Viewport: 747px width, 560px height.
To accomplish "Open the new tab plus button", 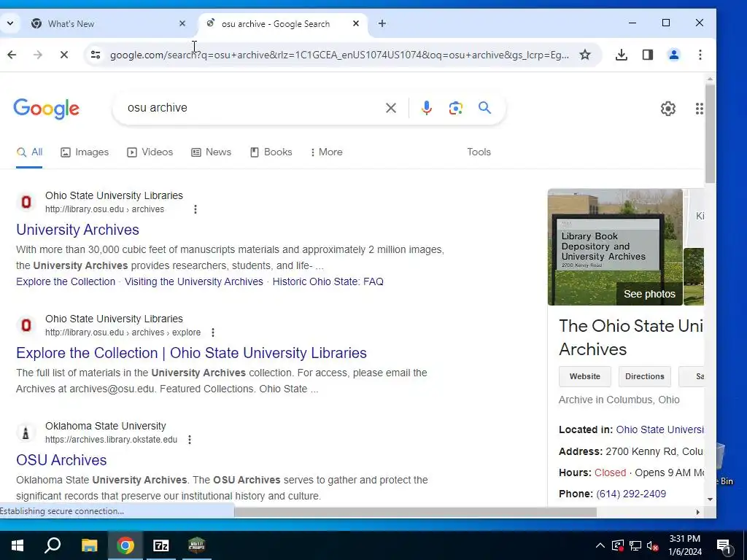I will pos(382,23).
